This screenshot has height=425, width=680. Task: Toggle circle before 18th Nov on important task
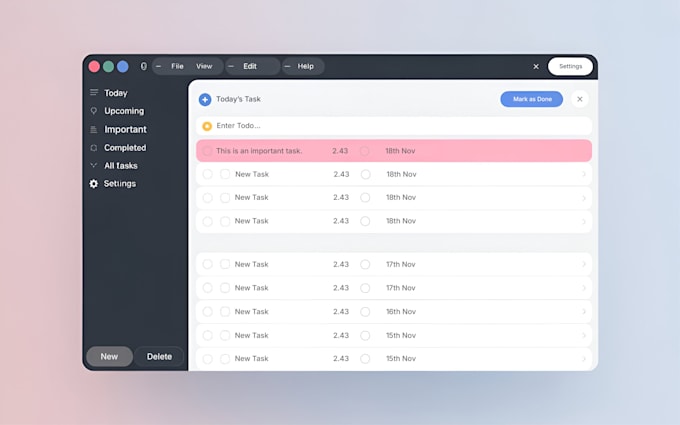pos(365,151)
